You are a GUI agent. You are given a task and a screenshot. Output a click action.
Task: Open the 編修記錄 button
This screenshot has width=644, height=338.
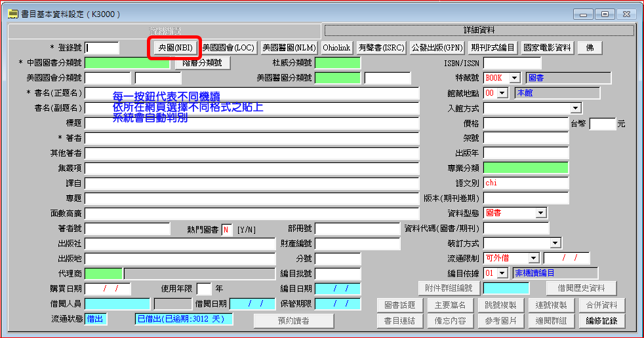pos(601,321)
